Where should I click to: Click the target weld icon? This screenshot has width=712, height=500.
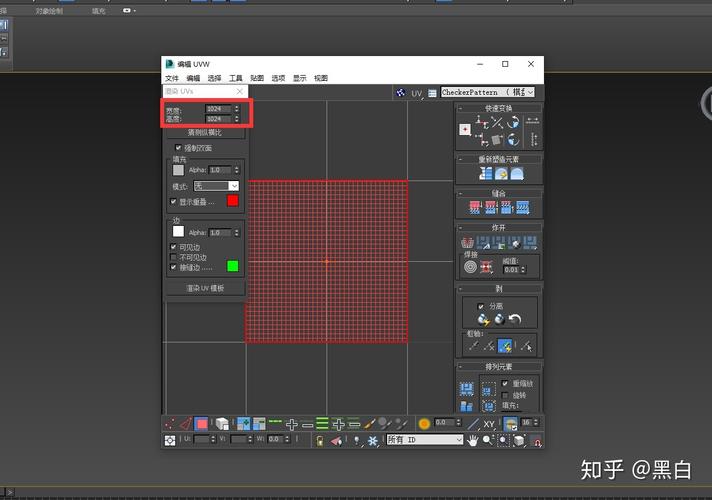click(471, 268)
